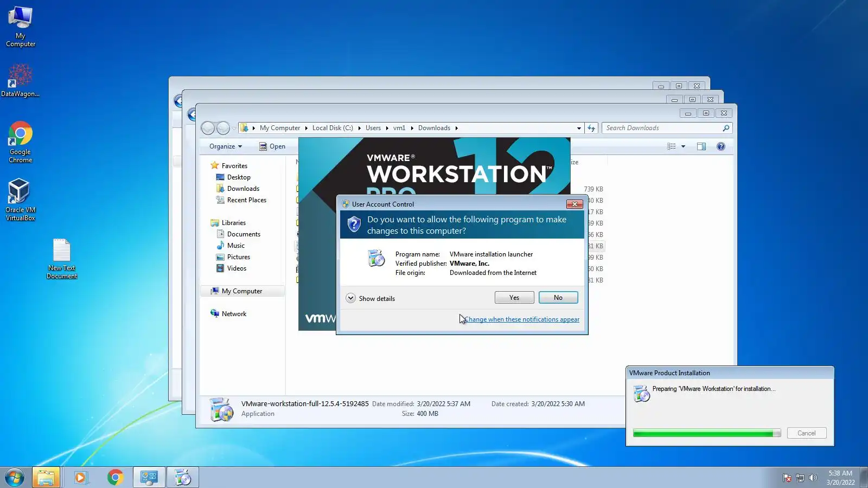Click No in User Account Control

(x=558, y=298)
